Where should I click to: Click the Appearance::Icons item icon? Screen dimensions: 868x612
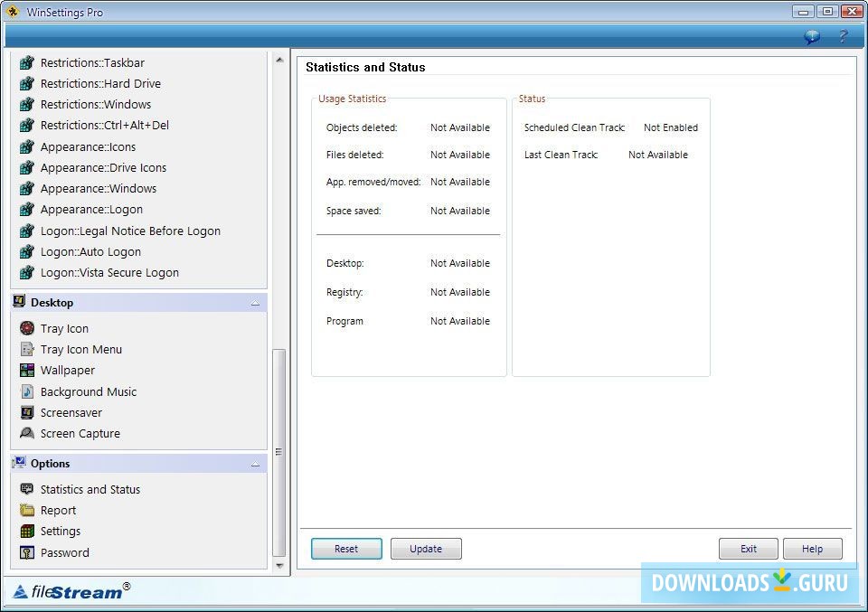(x=26, y=147)
